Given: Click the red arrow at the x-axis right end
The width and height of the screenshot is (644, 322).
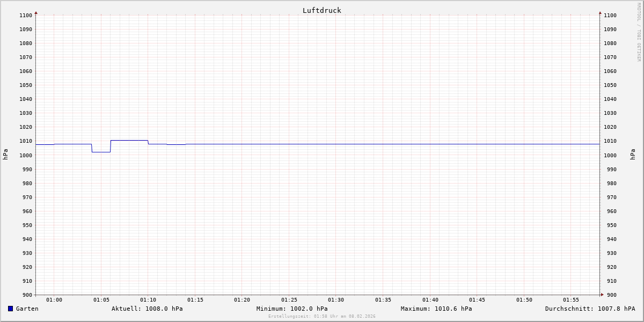Looking at the screenshot, I should coord(602,294).
